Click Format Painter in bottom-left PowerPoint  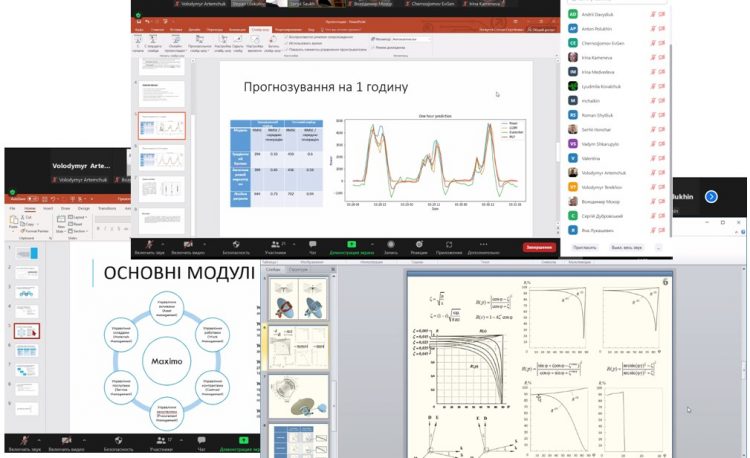pos(36,231)
